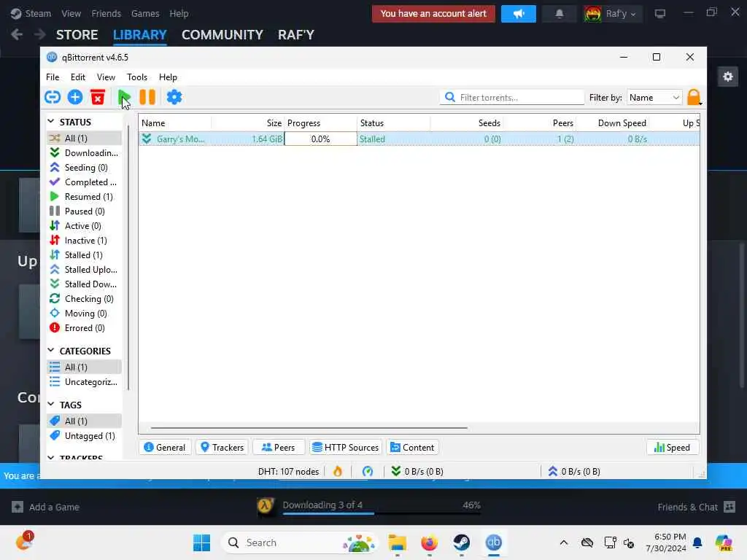The height and width of the screenshot is (560, 747).
Task: Click upload speed status bar entry
Action: (x=574, y=472)
